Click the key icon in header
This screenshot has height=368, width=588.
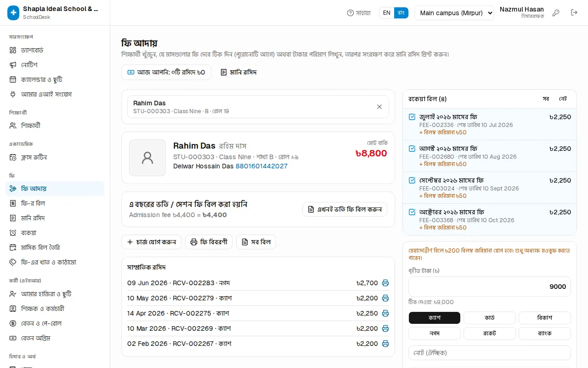pyautogui.click(x=556, y=13)
